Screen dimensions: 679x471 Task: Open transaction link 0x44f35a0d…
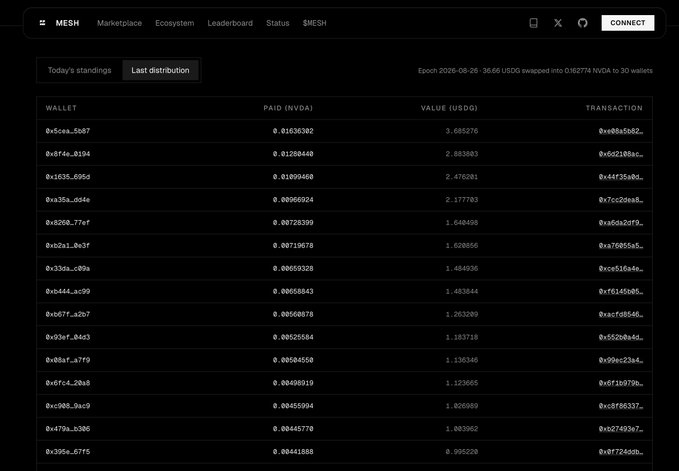click(x=621, y=177)
